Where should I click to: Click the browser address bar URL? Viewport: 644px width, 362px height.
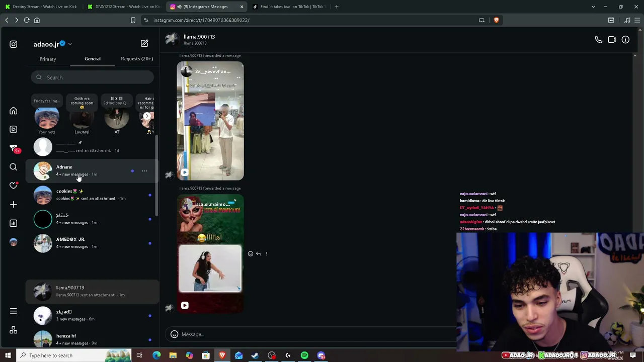201,20
